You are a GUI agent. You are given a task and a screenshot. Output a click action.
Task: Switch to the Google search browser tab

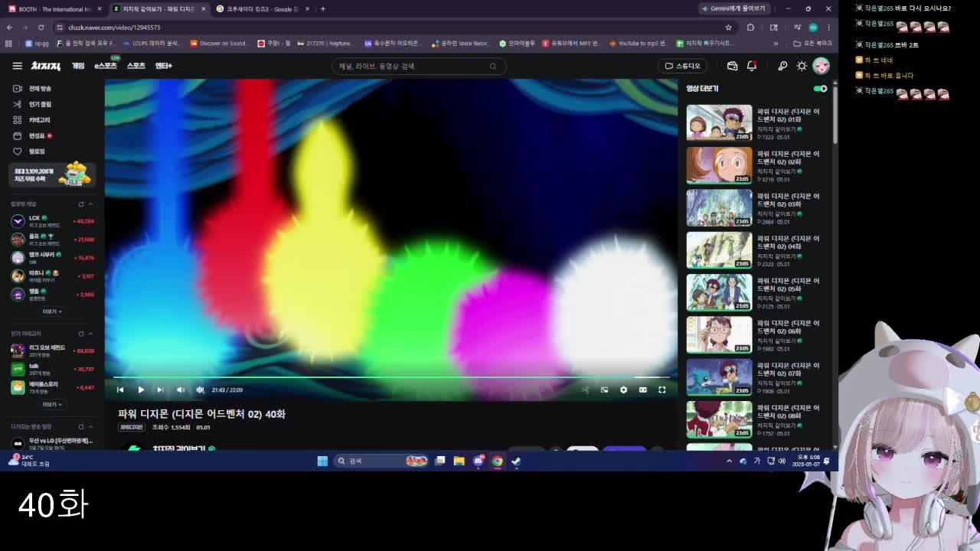(x=262, y=9)
